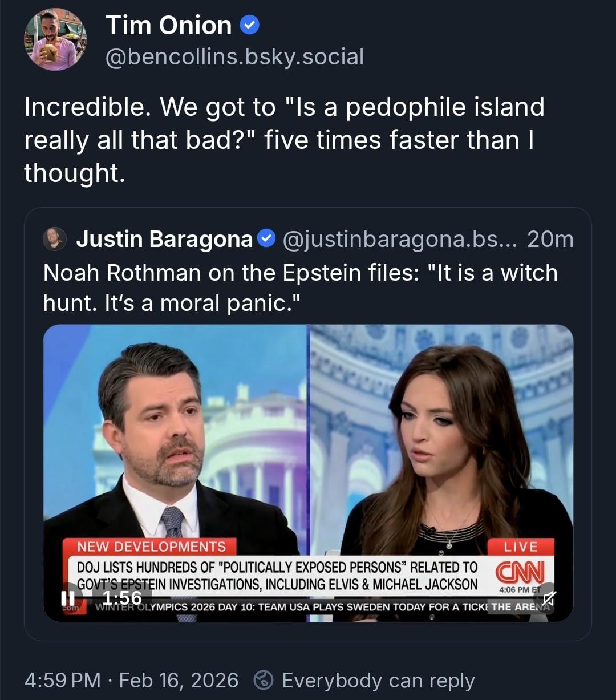Click the Justin Baragona name
The width and height of the screenshot is (616, 700).
(x=164, y=239)
